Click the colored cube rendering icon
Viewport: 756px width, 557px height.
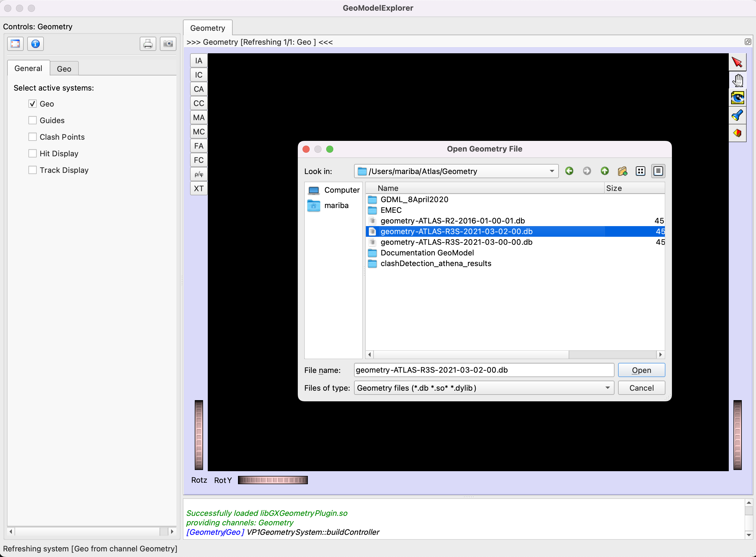[x=737, y=133]
